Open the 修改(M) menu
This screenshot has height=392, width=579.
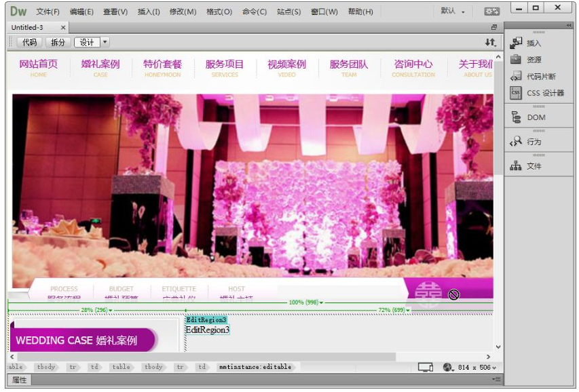tap(183, 12)
